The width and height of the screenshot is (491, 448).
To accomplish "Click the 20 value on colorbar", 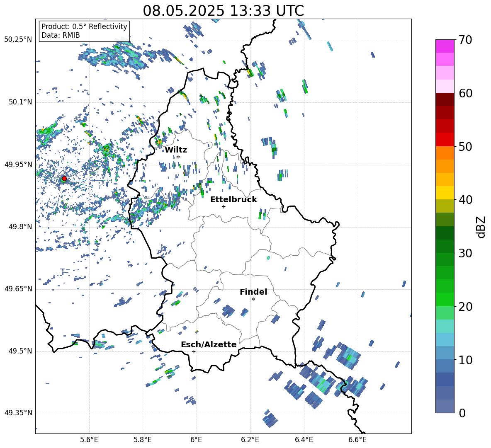I will click(x=465, y=306).
